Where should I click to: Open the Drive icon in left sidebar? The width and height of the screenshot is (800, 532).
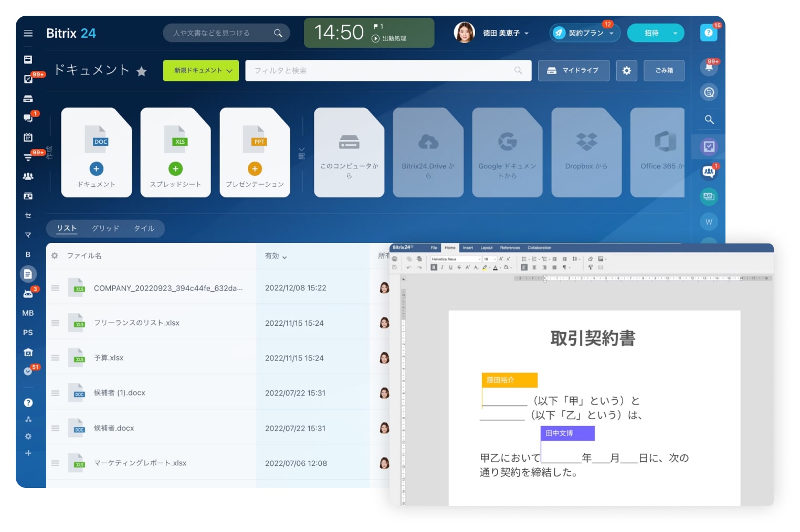point(28,99)
